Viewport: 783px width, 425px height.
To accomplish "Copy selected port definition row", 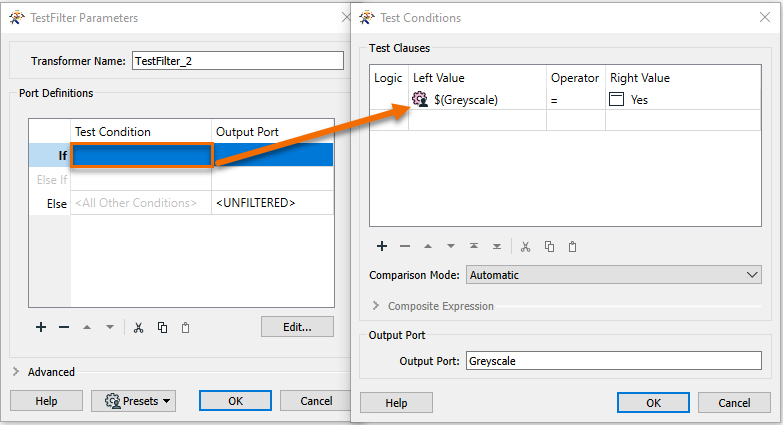I will click(x=162, y=328).
